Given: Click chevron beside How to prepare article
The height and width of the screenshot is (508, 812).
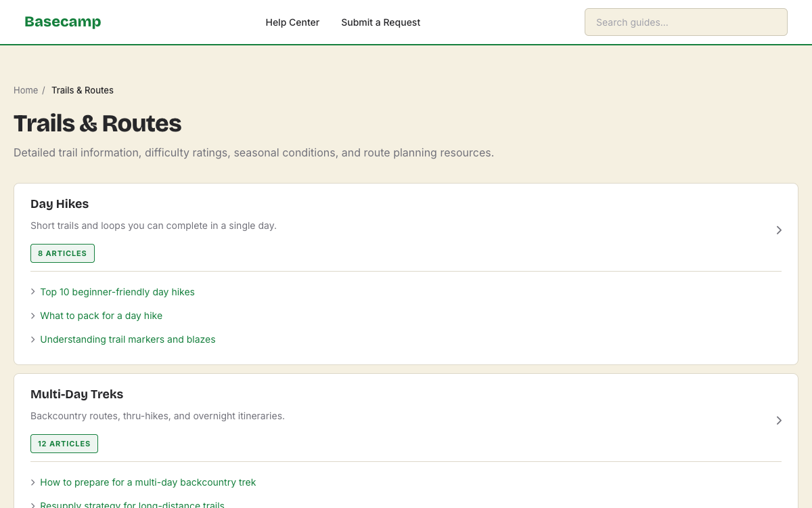Looking at the screenshot, I should [33, 482].
